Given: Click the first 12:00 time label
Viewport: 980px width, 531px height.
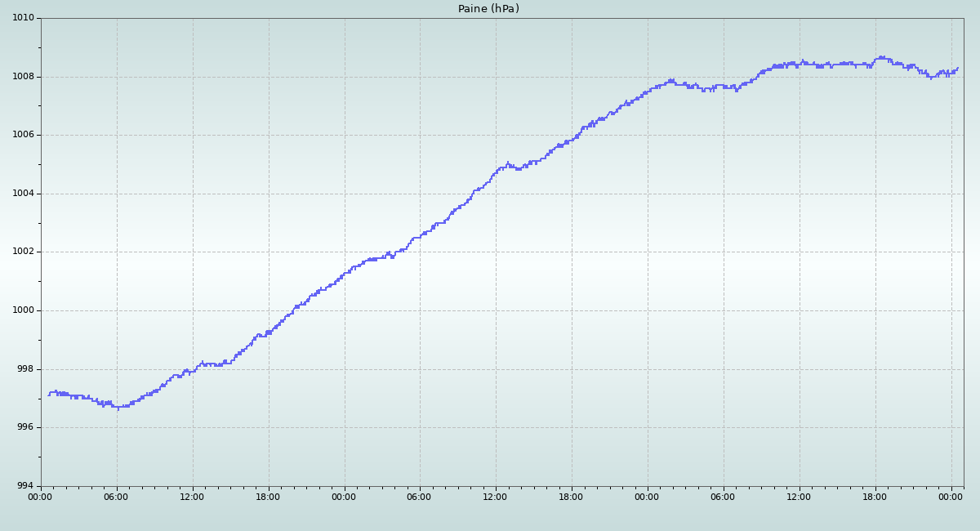Looking at the screenshot, I should (193, 497).
